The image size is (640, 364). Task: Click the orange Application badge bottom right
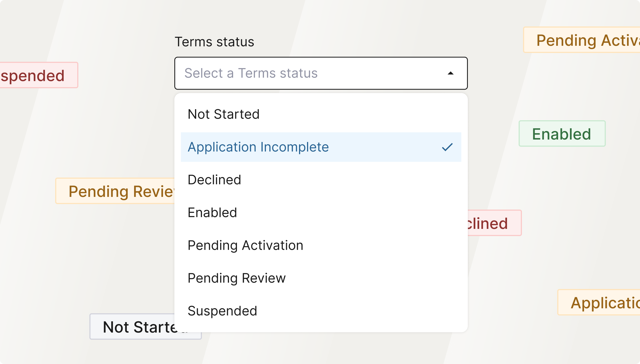pos(599,302)
